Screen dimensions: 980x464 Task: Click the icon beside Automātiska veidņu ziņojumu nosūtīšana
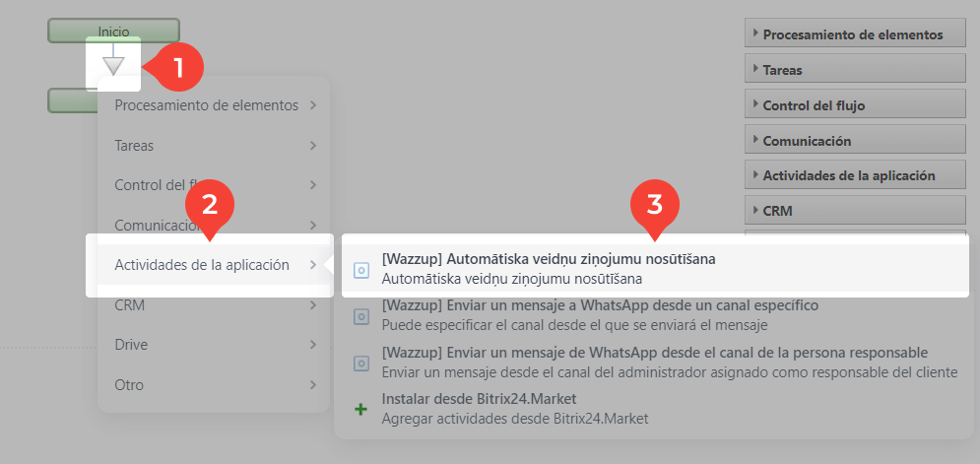[x=361, y=269]
